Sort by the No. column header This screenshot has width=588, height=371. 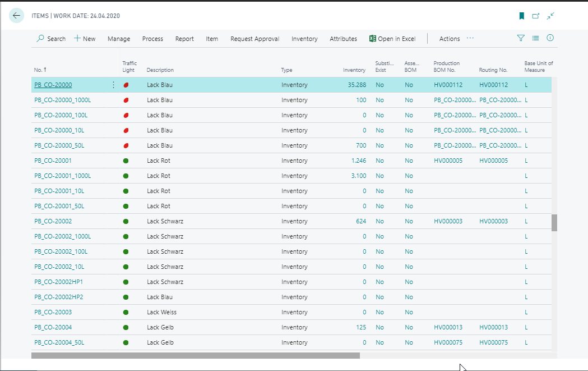click(40, 70)
